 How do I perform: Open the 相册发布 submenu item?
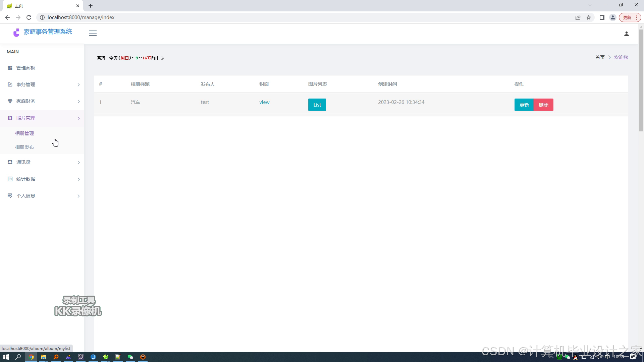tap(24, 147)
